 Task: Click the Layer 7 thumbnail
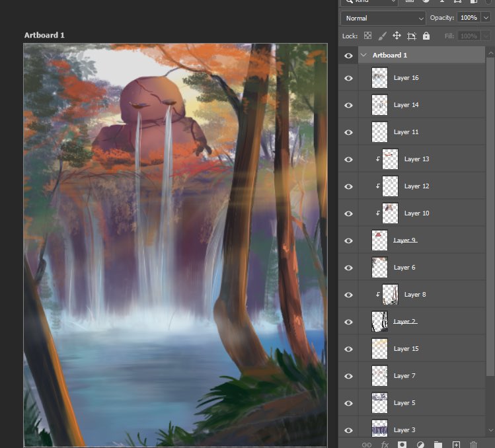pos(379,376)
